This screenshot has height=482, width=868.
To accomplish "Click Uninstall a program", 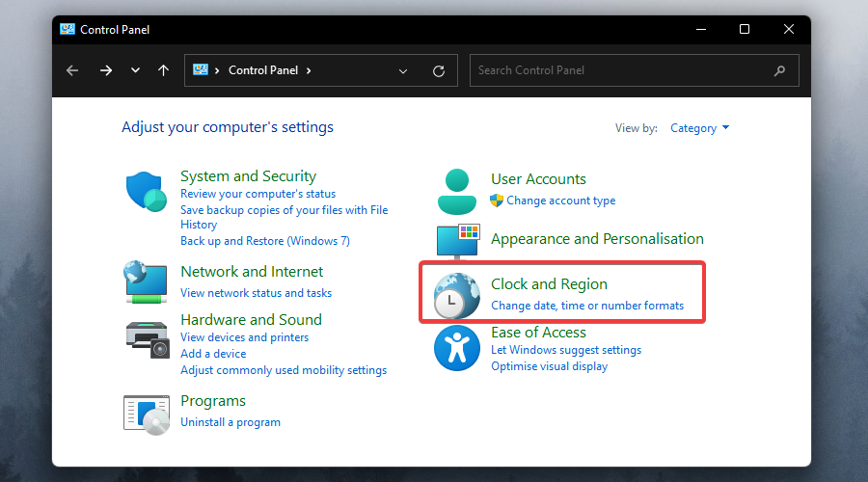I will click(x=231, y=422).
